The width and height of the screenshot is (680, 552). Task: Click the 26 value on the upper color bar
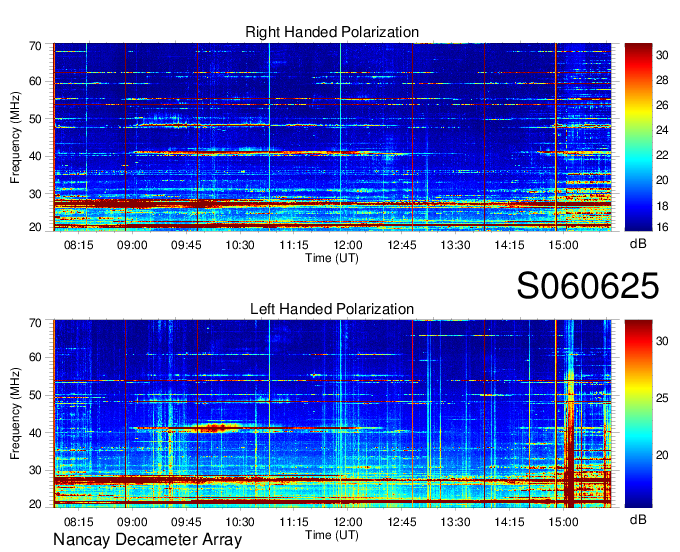click(662, 105)
